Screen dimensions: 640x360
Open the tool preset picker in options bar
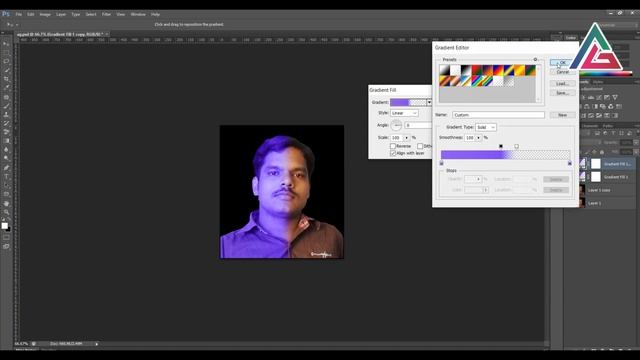[x=11, y=24]
